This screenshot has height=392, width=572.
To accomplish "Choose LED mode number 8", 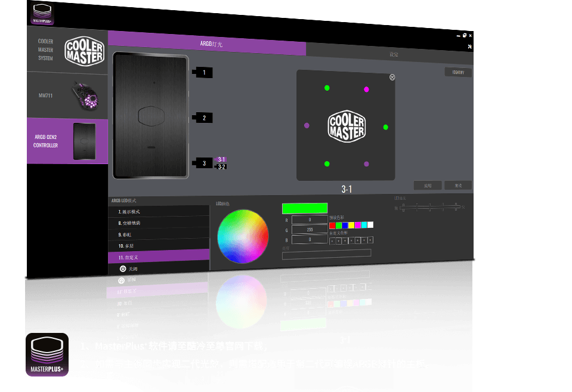I will (x=159, y=223).
